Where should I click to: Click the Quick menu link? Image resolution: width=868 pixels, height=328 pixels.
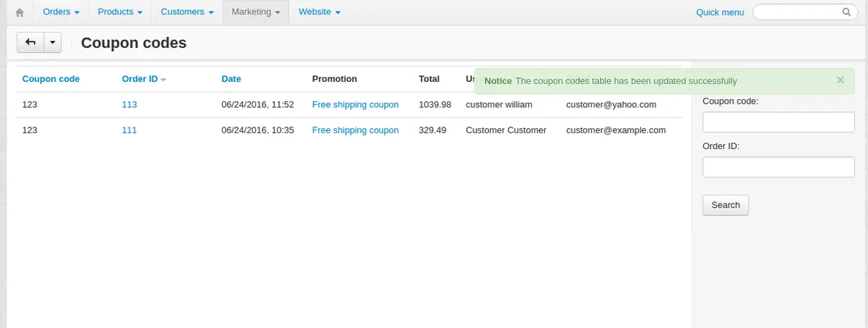point(719,12)
